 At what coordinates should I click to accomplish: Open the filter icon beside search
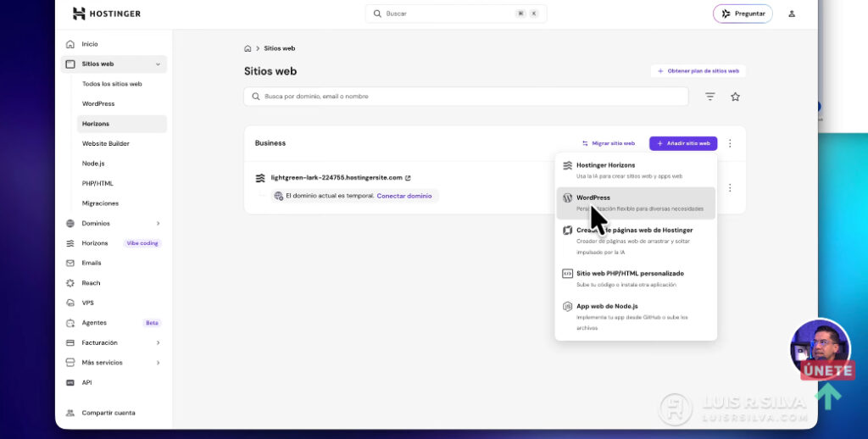tap(710, 97)
